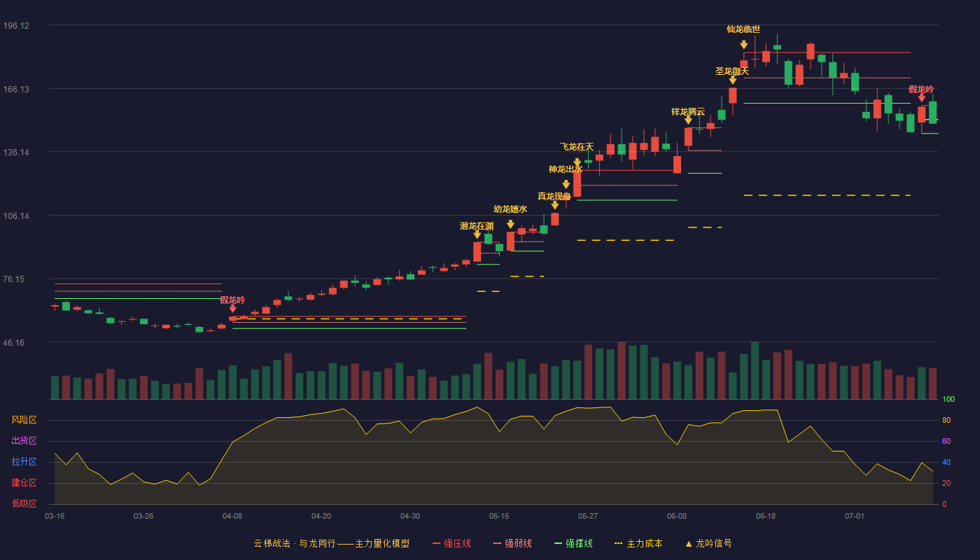Click the 04-08 date axis label

[x=232, y=516]
